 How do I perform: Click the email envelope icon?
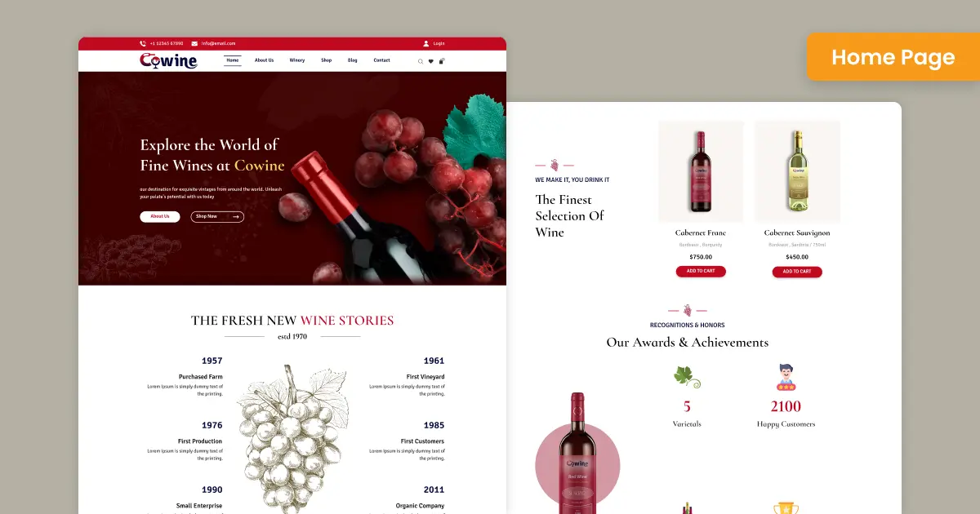(x=194, y=43)
